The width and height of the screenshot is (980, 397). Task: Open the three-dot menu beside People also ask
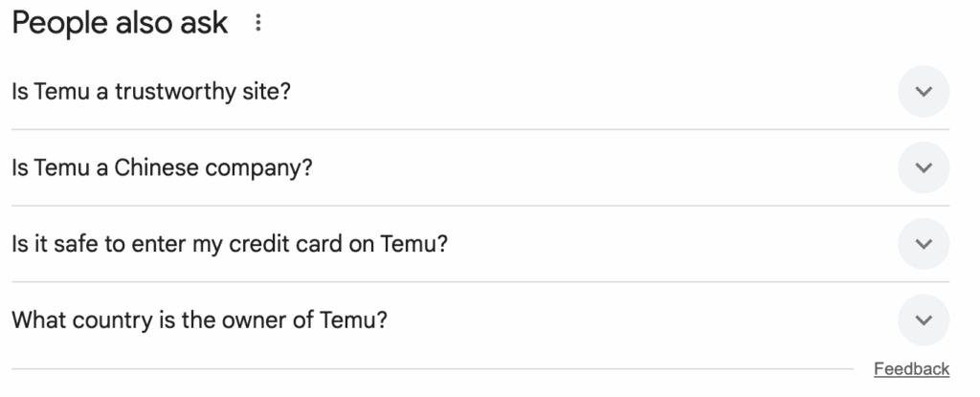click(257, 23)
